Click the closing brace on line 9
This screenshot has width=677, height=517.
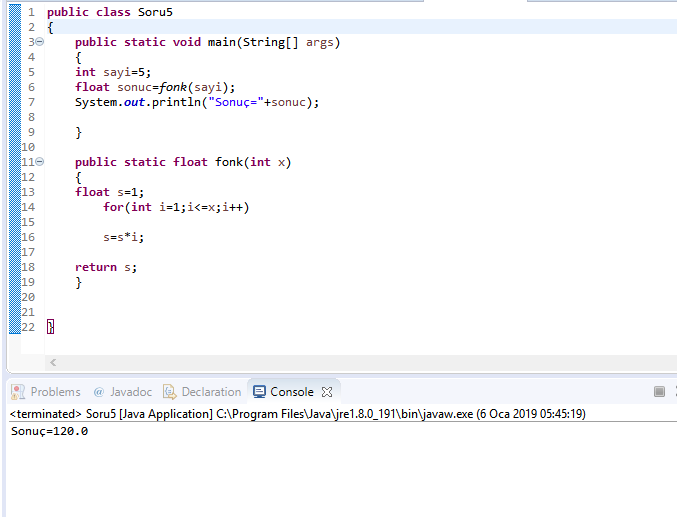(x=79, y=132)
